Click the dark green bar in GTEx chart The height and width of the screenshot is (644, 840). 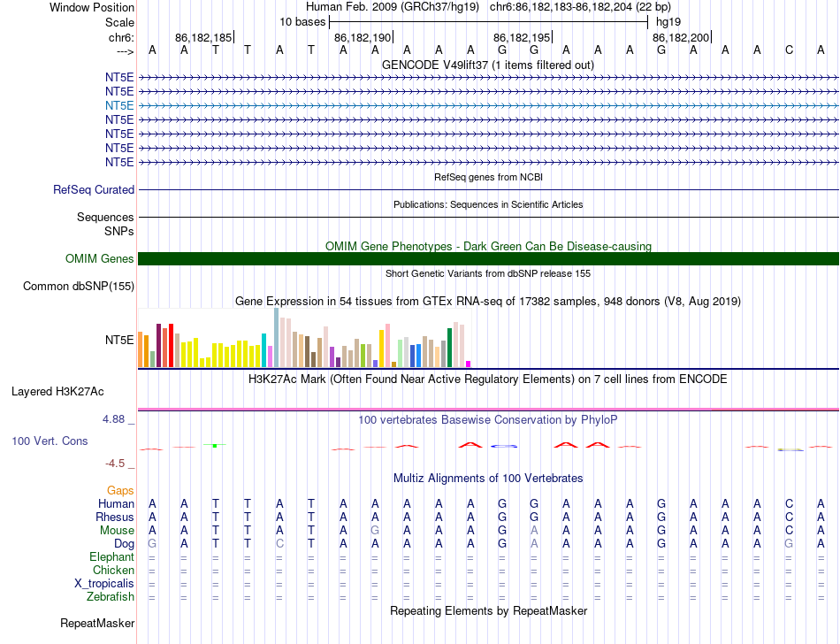point(449,348)
